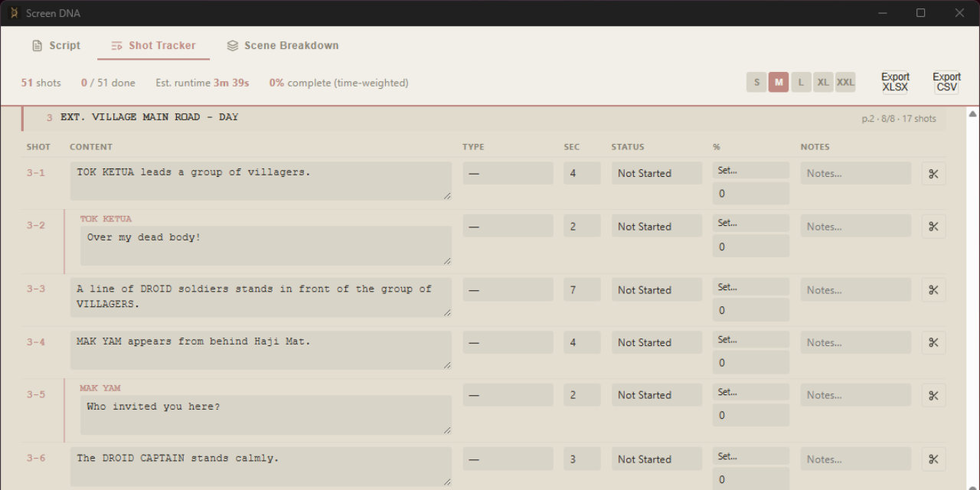
Task: Click shot number 3-3
Action: pyautogui.click(x=36, y=289)
